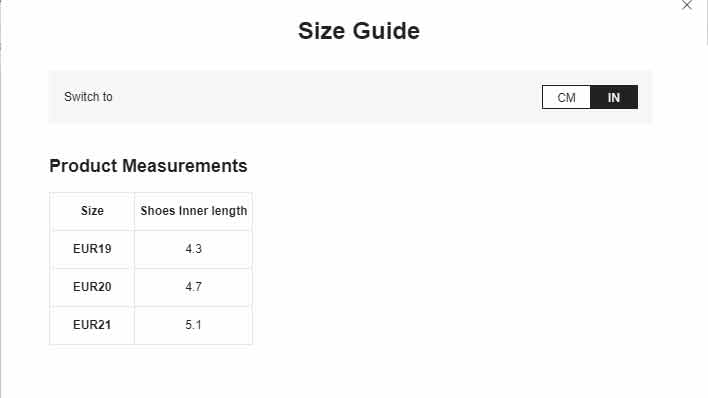
Task: Click the Size column header
Action: pyautogui.click(x=92, y=211)
